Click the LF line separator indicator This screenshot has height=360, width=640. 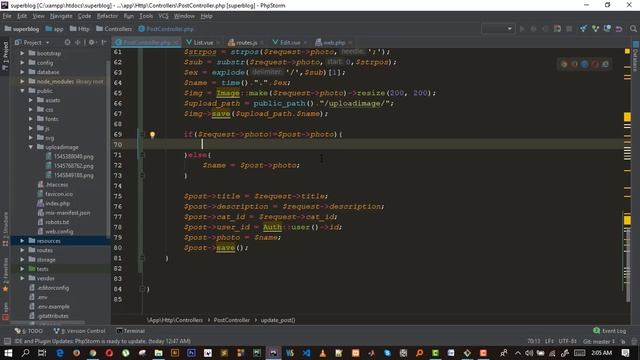pyautogui.click(x=549, y=341)
